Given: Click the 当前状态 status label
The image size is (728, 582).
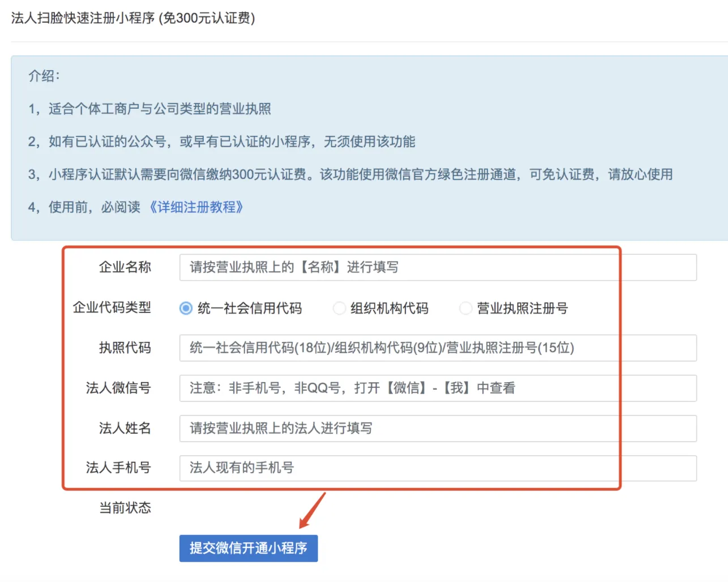Looking at the screenshot, I should click(125, 508).
